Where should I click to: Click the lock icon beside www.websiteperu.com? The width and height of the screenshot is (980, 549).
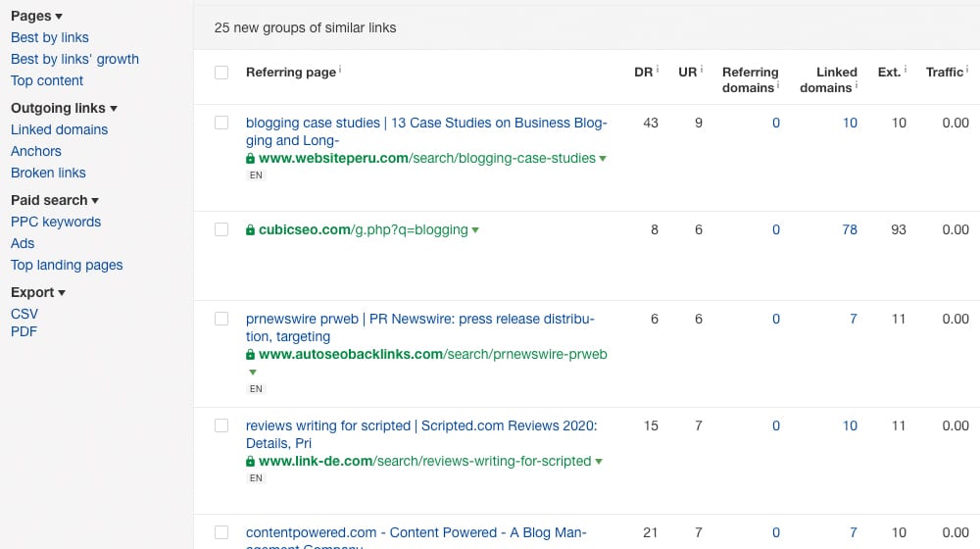coord(250,158)
